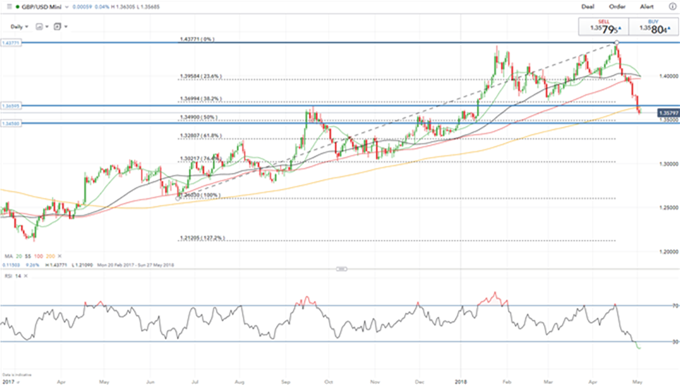Screen dimensions: 680x385
Task: Remove the MA indicator with its X
Action: coord(60,256)
